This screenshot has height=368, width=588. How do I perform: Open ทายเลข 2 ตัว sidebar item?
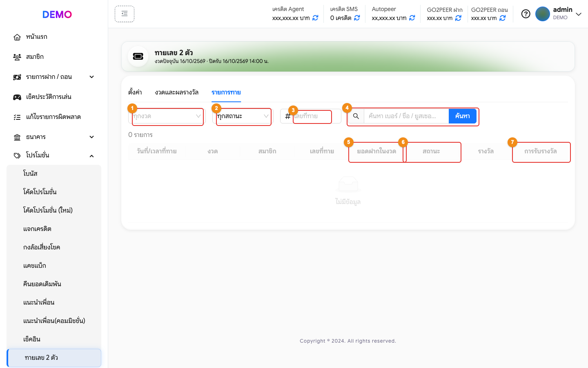coord(54,358)
